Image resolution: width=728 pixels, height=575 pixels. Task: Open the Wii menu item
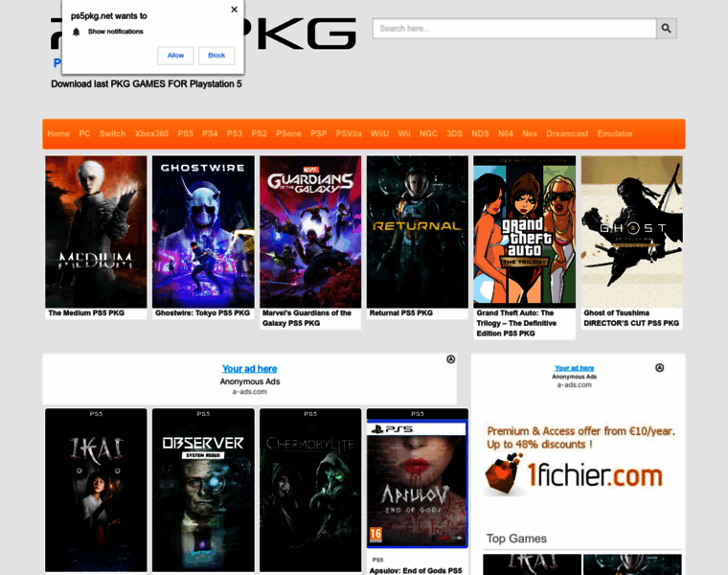404,134
